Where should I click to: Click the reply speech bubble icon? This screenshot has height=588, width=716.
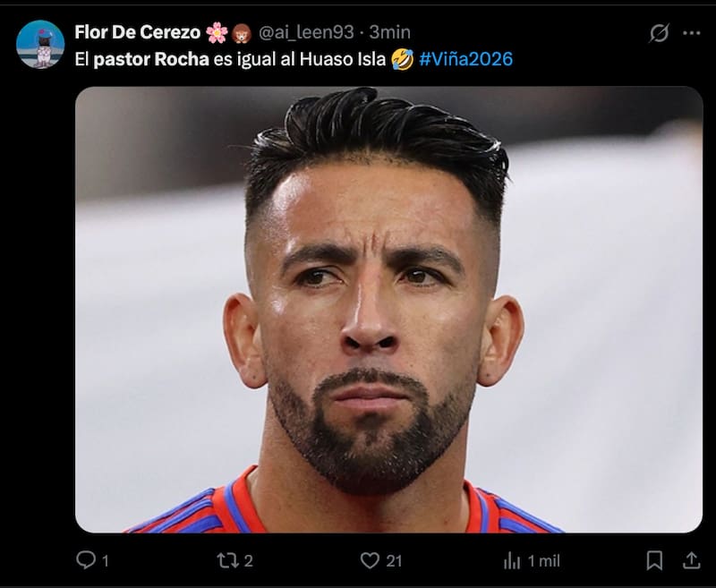86,560
